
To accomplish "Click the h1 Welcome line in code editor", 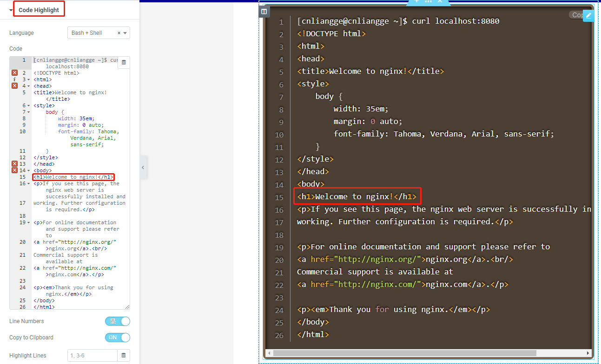I will (x=73, y=177).
